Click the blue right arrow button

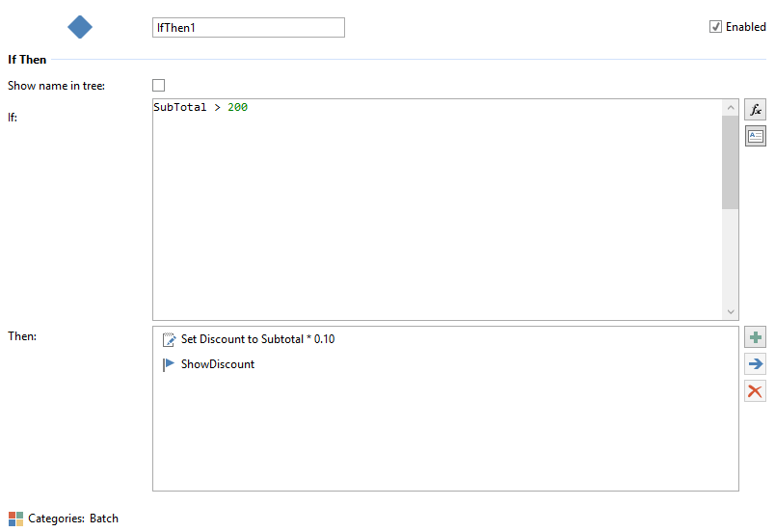point(756,364)
